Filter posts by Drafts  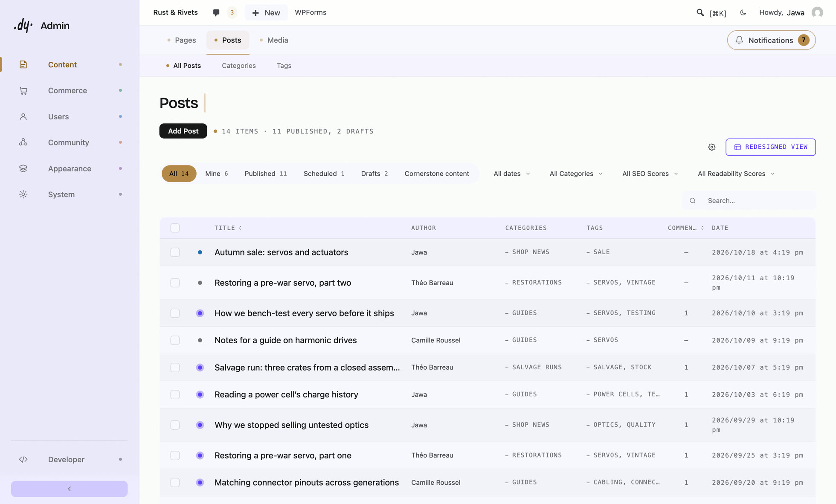tap(374, 174)
